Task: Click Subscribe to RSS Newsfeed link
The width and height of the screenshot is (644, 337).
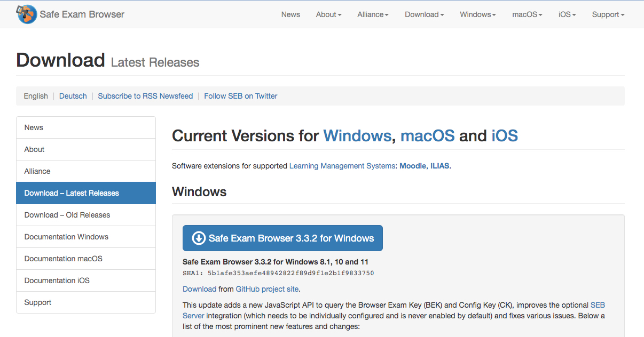Action: [145, 96]
